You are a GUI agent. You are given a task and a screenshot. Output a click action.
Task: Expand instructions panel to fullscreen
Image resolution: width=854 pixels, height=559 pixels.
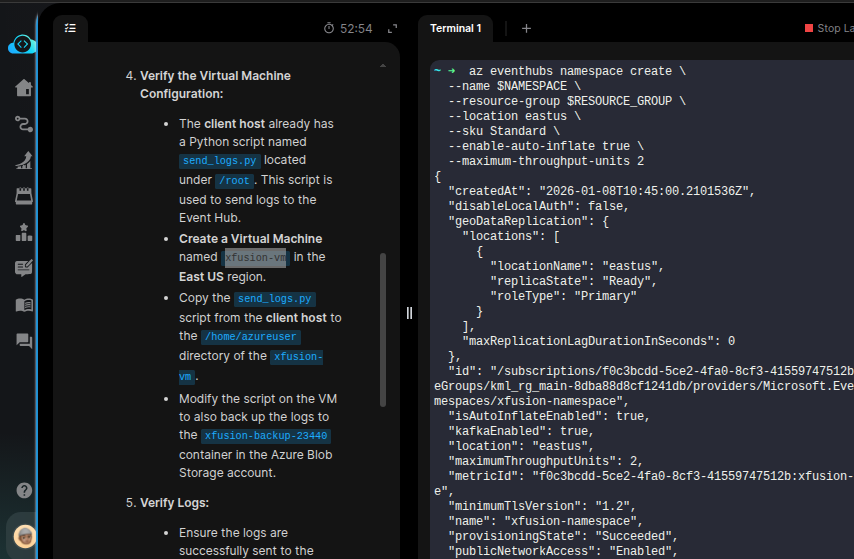(x=392, y=29)
